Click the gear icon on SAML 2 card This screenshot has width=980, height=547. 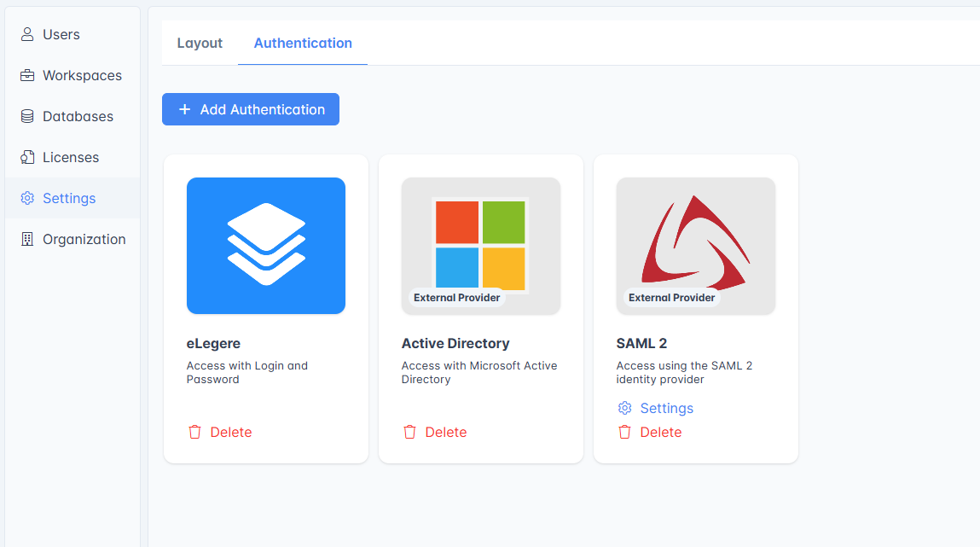click(625, 408)
